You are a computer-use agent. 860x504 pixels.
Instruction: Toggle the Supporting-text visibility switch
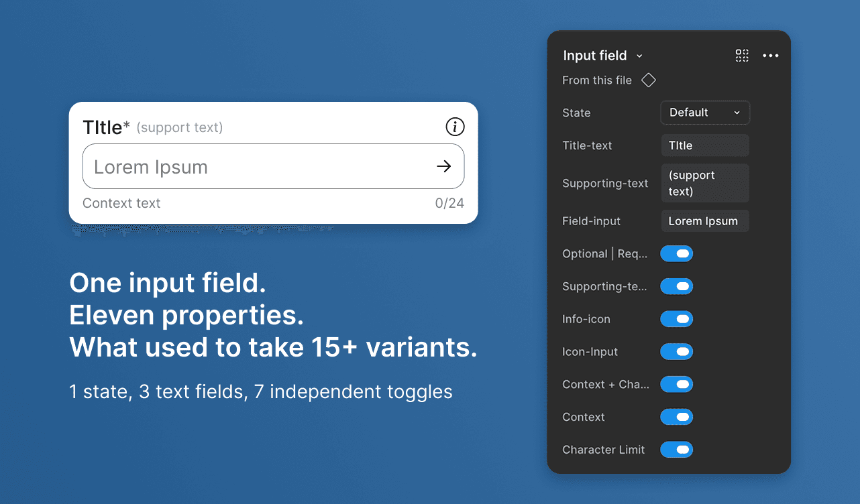click(x=677, y=286)
